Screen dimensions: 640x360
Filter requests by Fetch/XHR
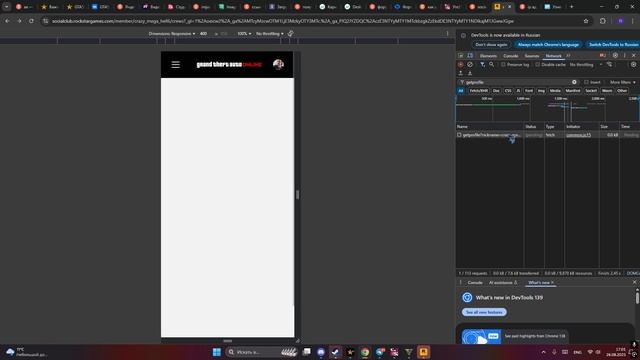point(478,91)
